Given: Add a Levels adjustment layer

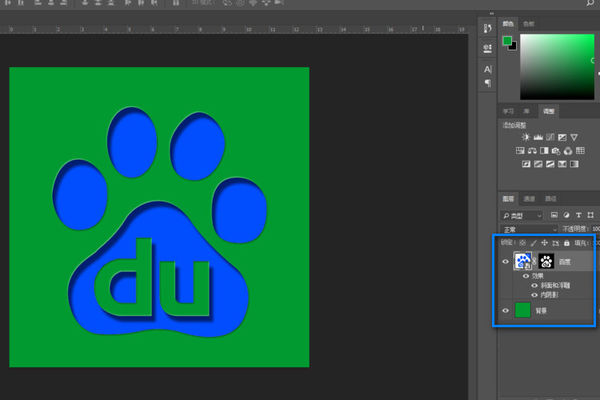Looking at the screenshot, I should coord(538,137).
